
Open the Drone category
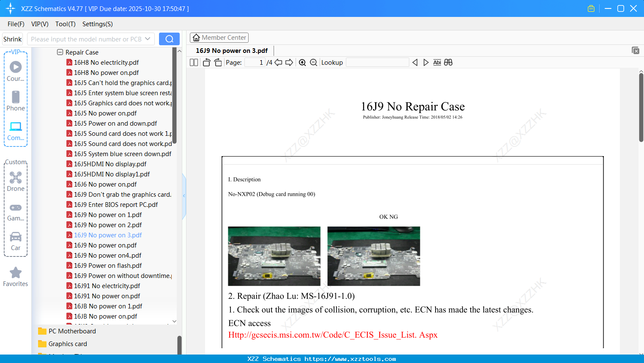click(16, 181)
